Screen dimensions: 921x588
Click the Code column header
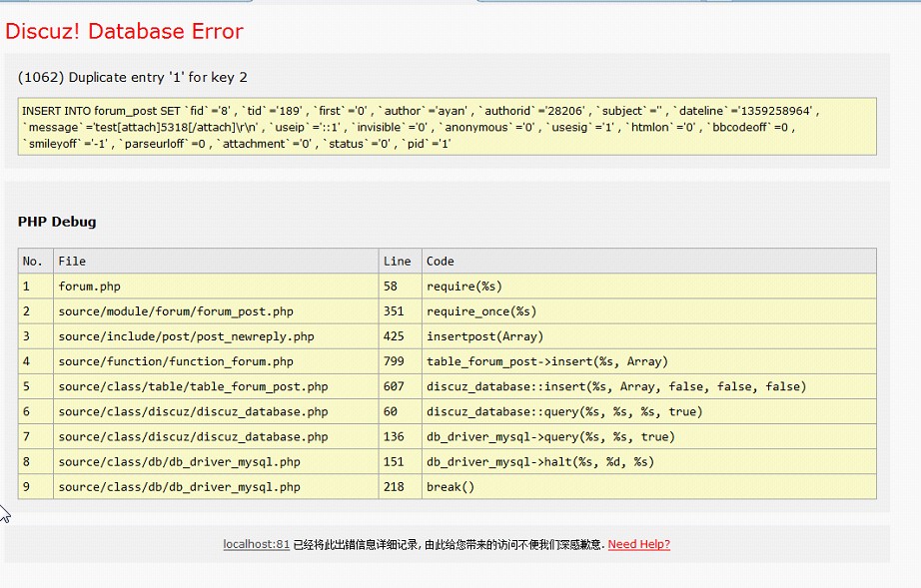tap(649, 262)
